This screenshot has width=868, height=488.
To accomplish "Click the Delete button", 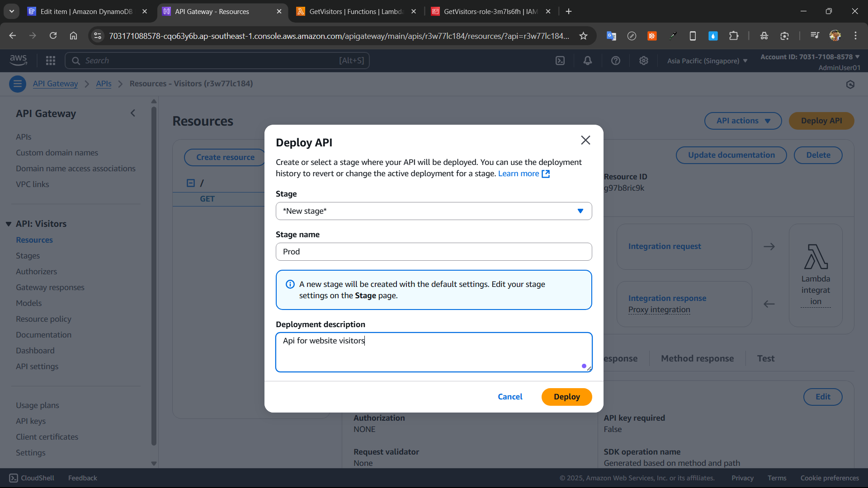I will [818, 155].
